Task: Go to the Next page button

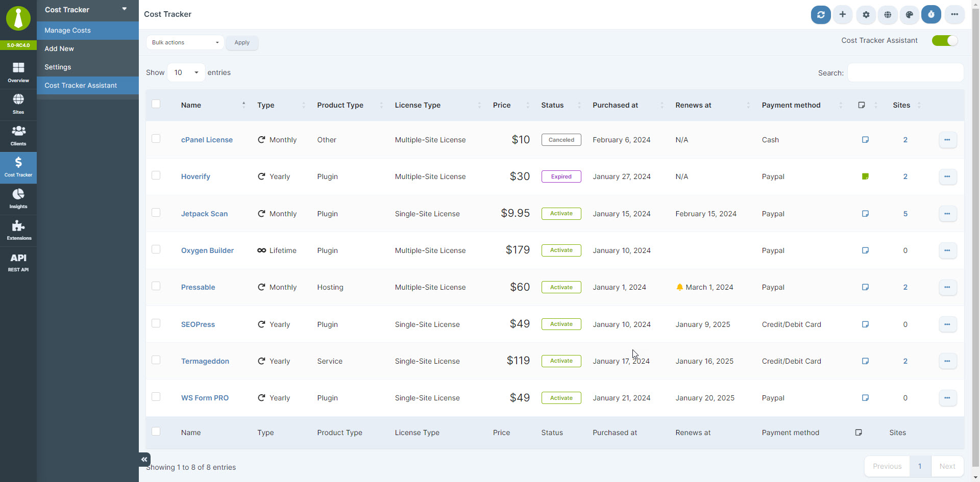Action: pyautogui.click(x=947, y=466)
